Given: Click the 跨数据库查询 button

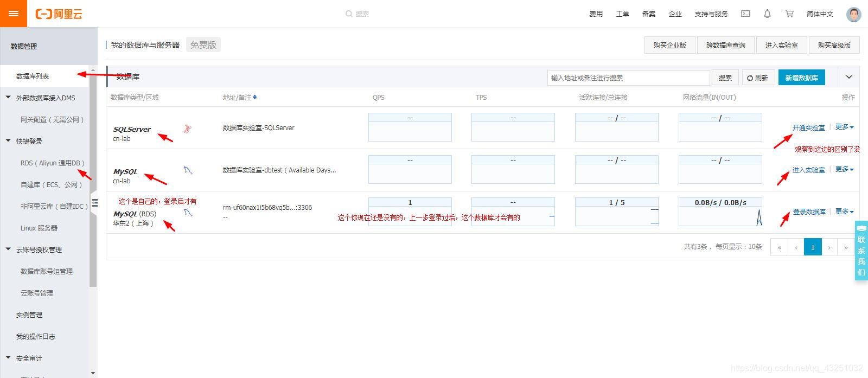Looking at the screenshot, I should pyautogui.click(x=725, y=45).
